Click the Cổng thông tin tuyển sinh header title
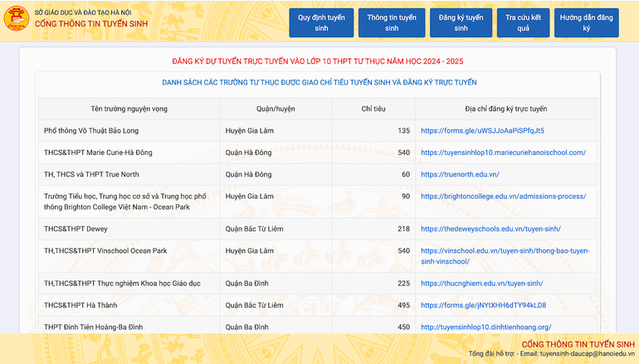The image size is (639, 364). 86,25
